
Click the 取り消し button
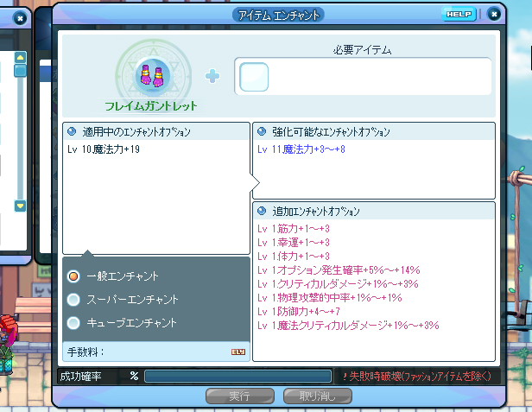click(x=318, y=396)
